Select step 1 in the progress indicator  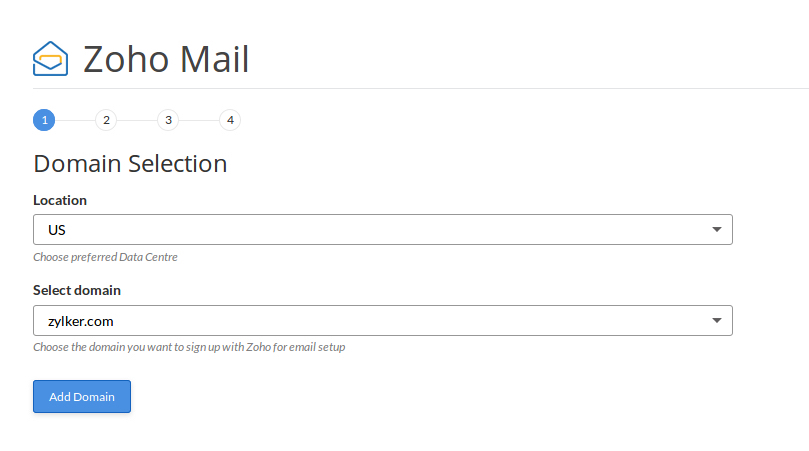44,120
